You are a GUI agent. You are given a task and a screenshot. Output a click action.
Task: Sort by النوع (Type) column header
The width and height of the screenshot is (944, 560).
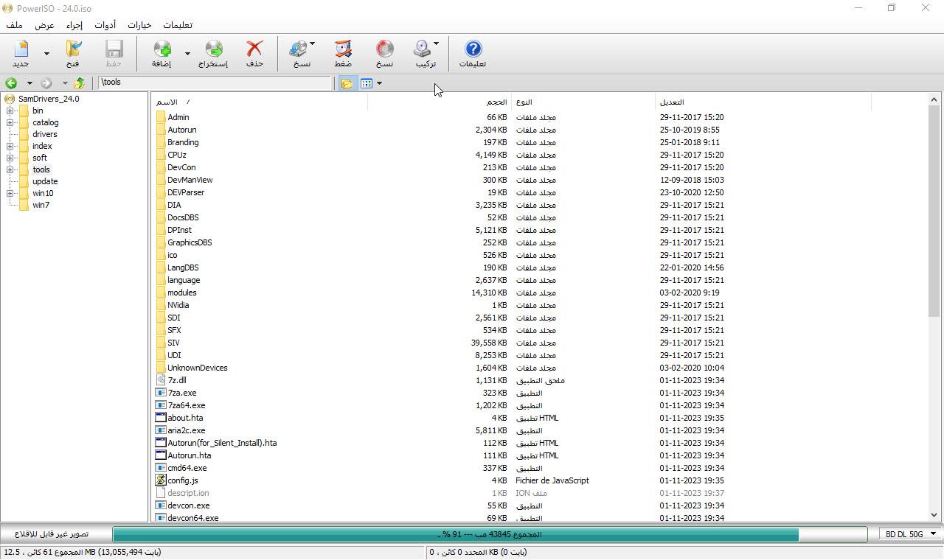[583, 102]
